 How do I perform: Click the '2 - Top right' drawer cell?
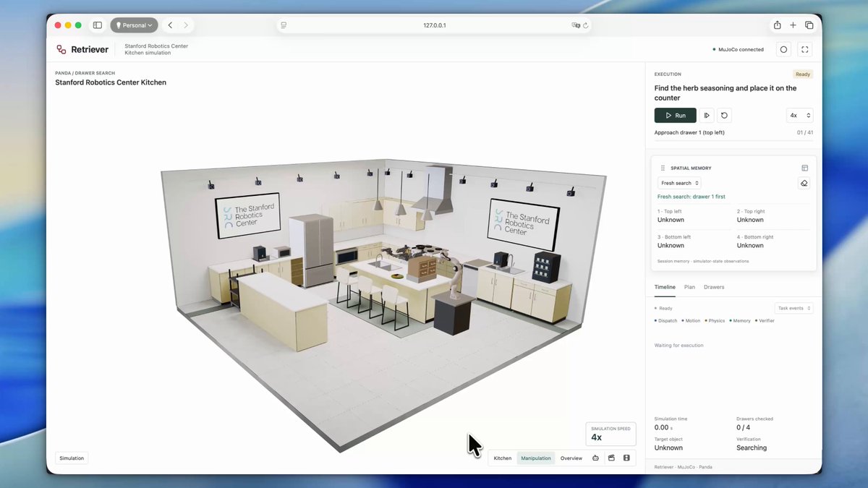pos(773,215)
